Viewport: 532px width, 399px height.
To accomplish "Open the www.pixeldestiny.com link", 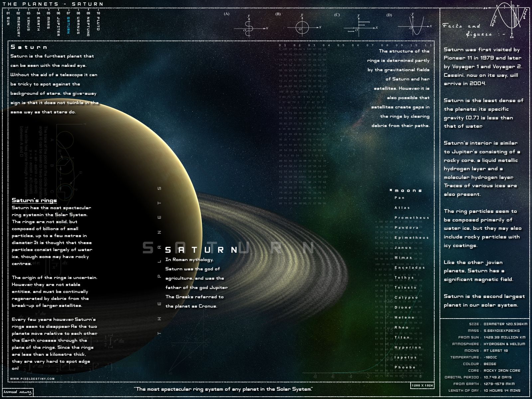I will pos(32,378).
